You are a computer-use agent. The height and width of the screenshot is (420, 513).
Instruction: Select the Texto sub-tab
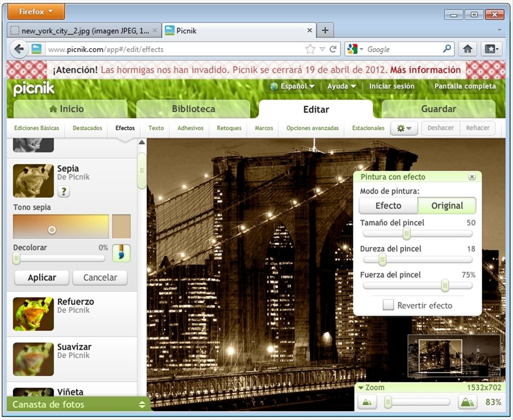(x=156, y=128)
